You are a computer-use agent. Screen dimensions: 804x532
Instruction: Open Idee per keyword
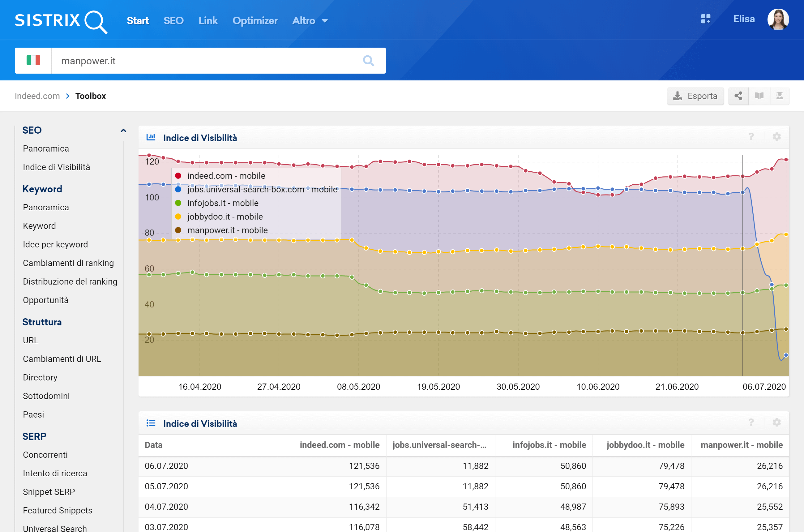55,245
